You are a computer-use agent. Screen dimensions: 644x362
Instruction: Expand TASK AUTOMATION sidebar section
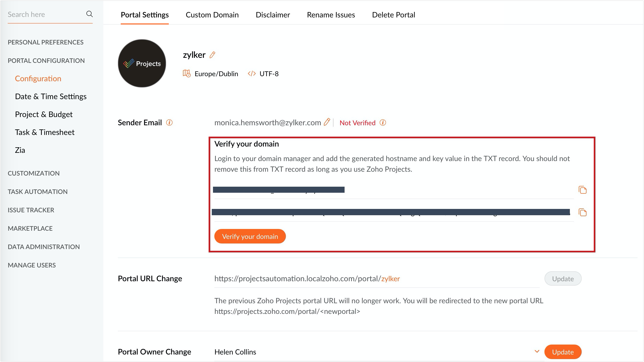coord(37,192)
